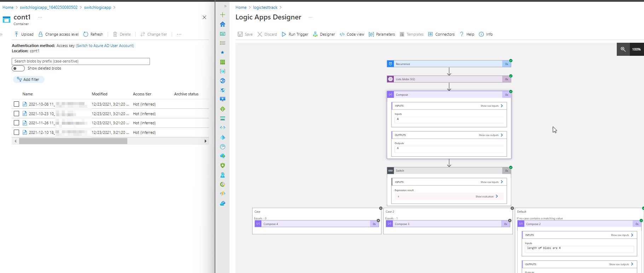Select the Recurrence trigger step
Screen dimensions: 644x273
tap(449, 64)
